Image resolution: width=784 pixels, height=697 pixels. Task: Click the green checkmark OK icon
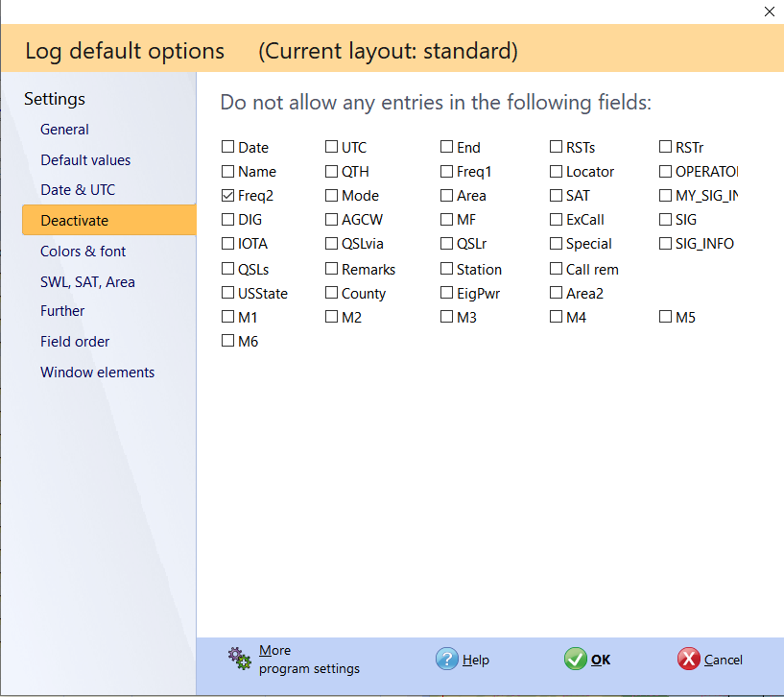click(x=576, y=659)
